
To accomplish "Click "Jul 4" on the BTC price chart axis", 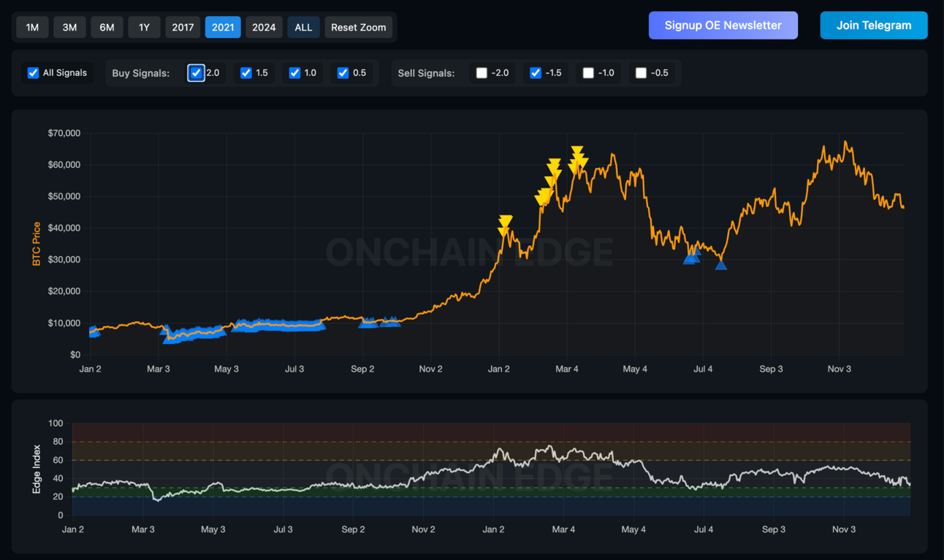I will coord(703,369).
